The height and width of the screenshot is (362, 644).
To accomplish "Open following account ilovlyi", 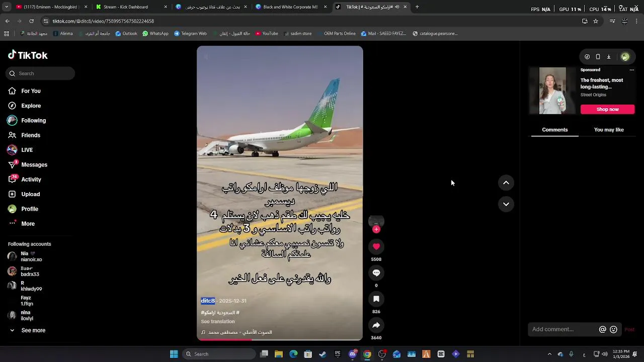I will click(x=27, y=316).
